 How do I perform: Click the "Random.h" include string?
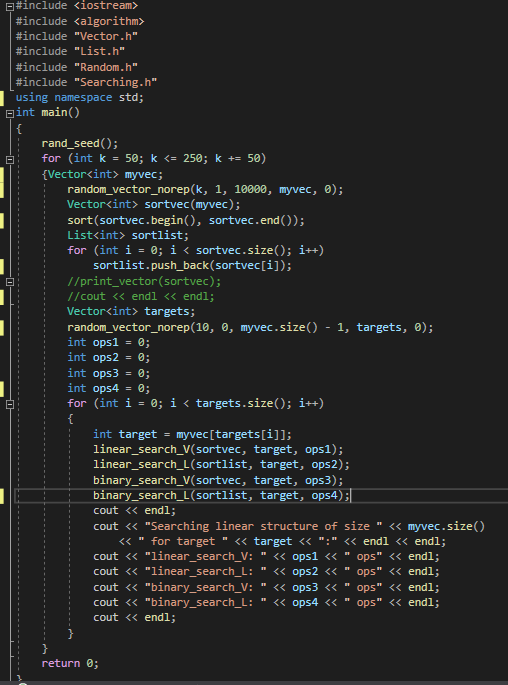click(x=106, y=67)
